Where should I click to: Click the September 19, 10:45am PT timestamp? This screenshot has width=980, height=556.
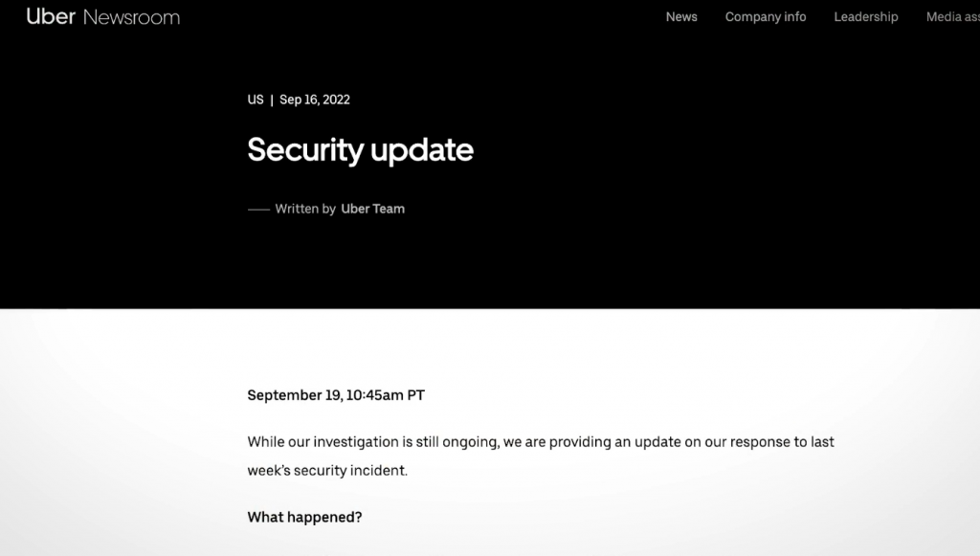click(335, 395)
